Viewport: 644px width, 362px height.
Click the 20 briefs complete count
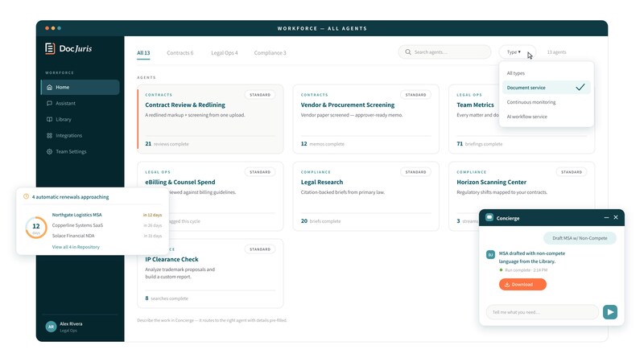click(320, 220)
